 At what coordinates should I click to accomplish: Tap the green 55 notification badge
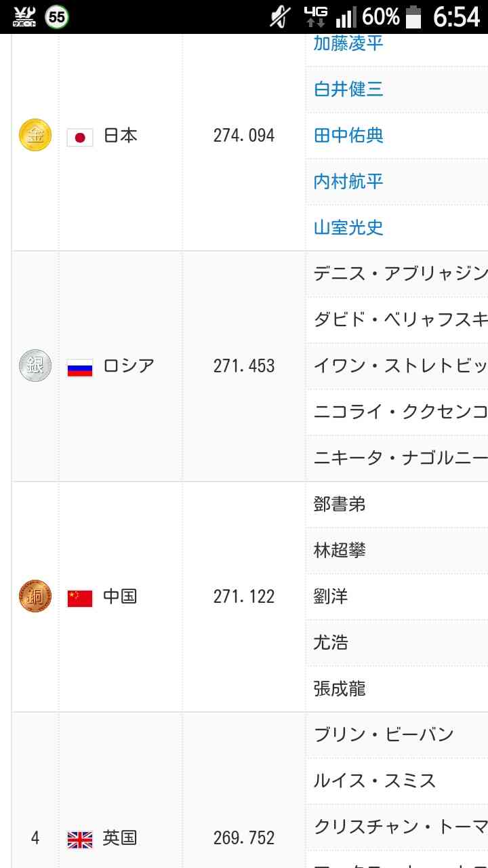click(x=57, y=17)
